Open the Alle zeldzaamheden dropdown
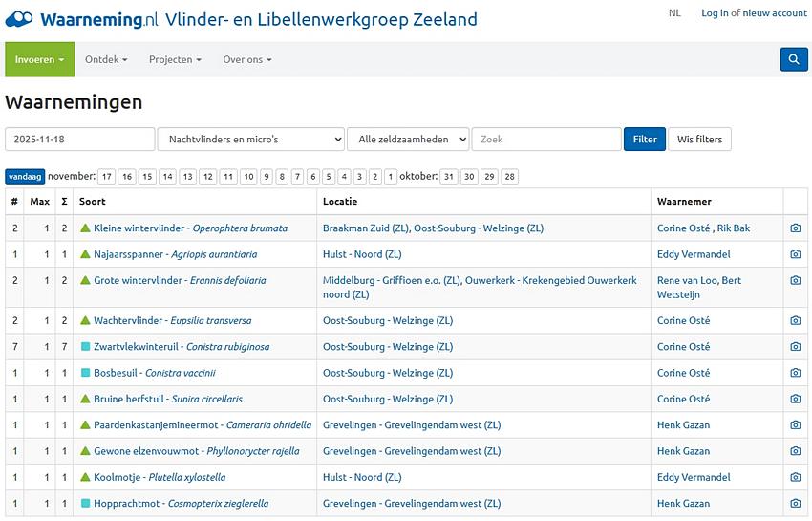This screenshot has width=812, height=521. (408, 139)
